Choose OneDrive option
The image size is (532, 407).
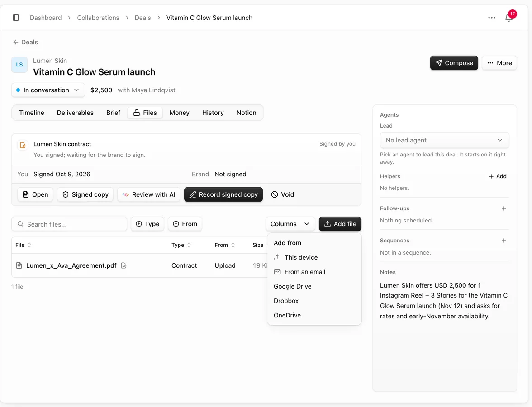(314, 315)
